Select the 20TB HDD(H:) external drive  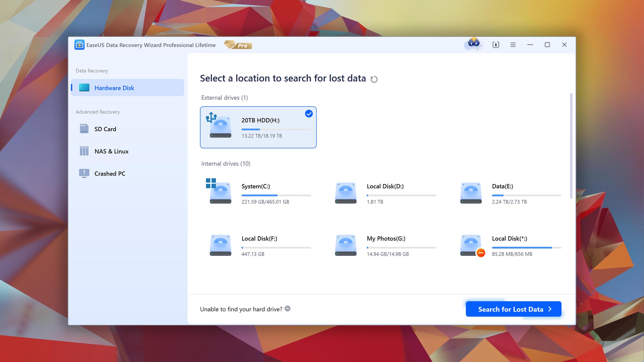click(258, 127)
